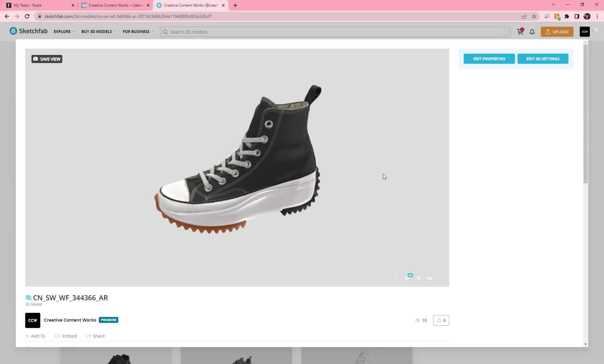Click Sketchfab logo home
604x364 pixels.
[29, 31]
